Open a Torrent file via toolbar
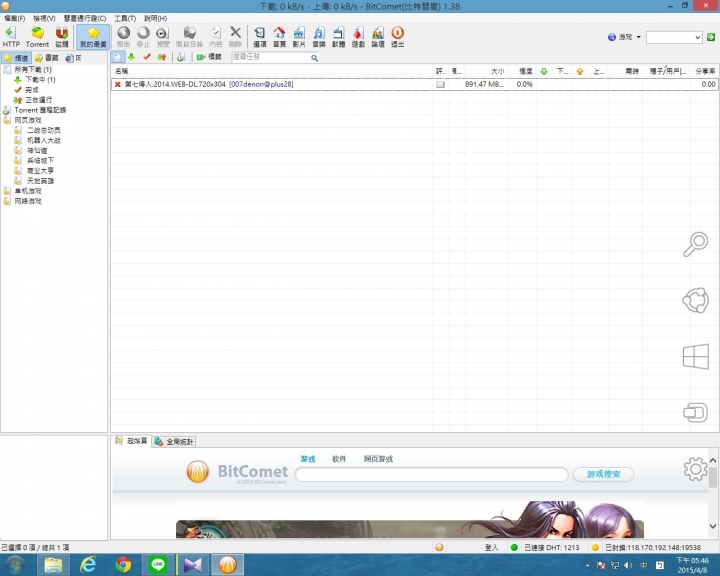720x576 pixels. [x=37, y=37]
